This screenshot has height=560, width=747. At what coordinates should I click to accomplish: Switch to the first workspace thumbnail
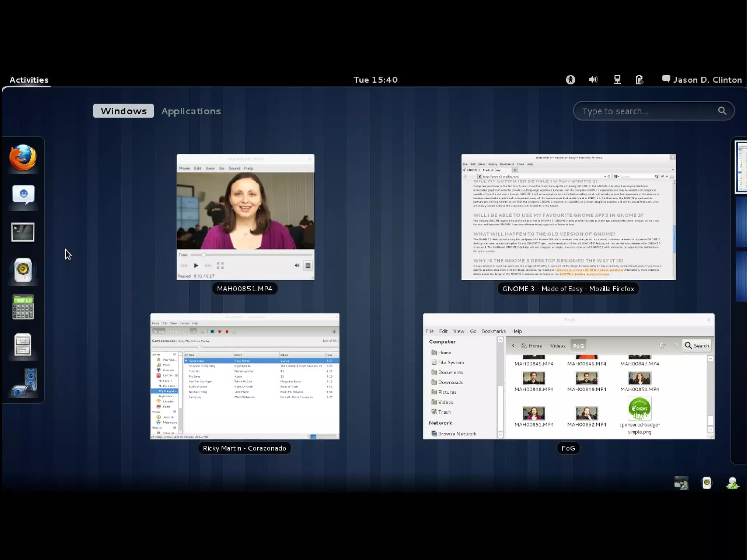point(741,167)
